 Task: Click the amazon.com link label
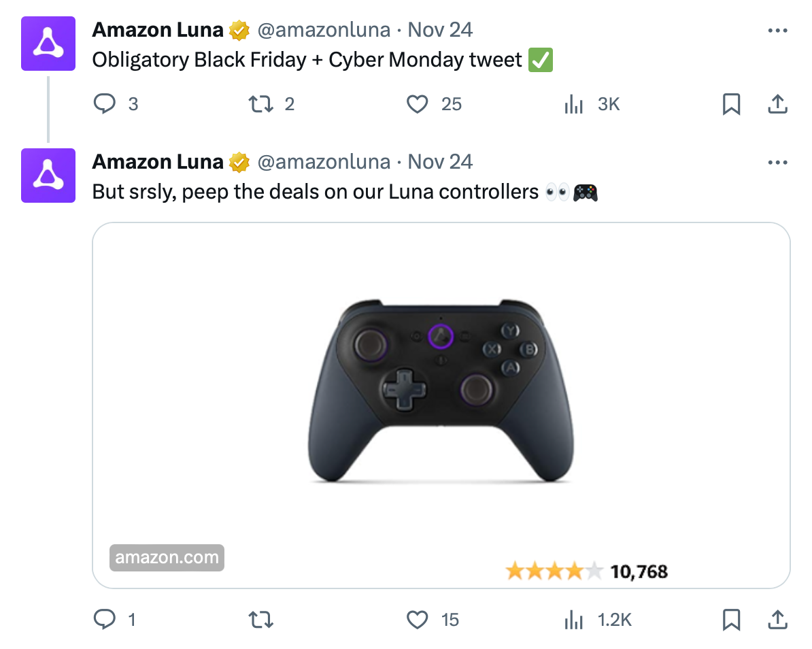167,559
